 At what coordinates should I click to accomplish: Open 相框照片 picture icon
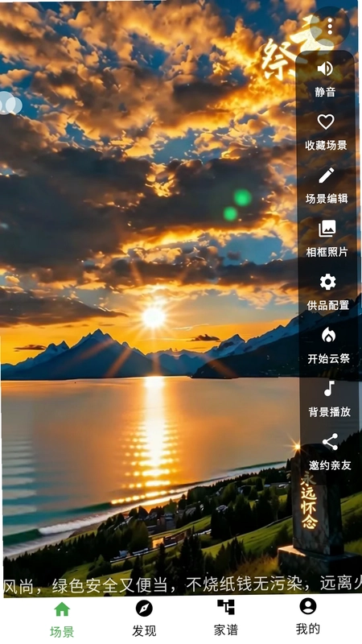(327, 229)
